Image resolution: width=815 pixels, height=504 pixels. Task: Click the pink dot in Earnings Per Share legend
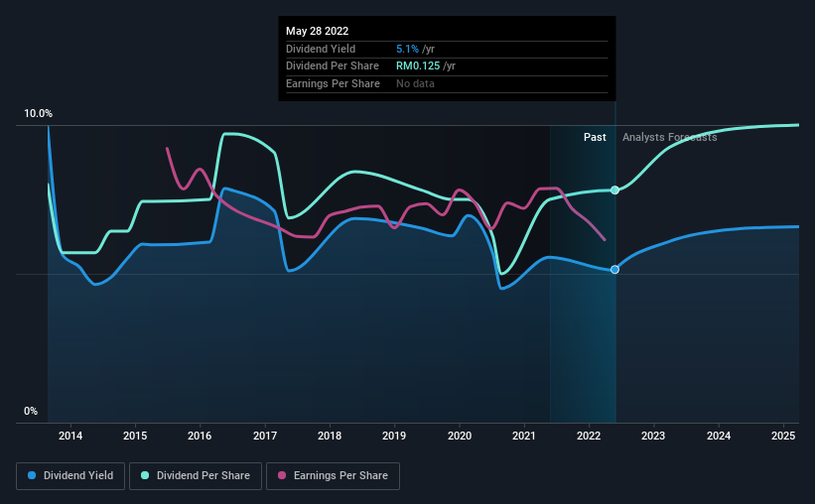pos(282,475)
